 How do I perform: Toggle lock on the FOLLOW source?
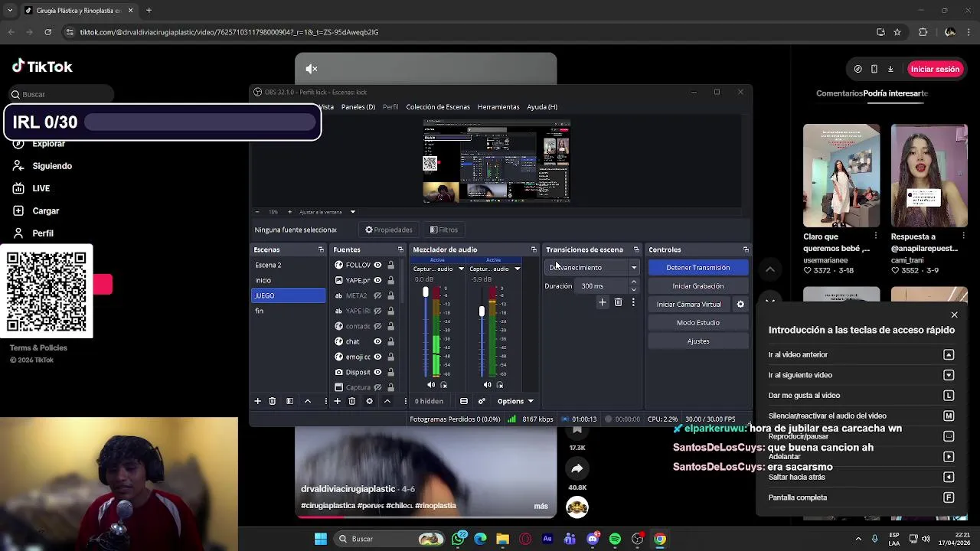[390, 265]
